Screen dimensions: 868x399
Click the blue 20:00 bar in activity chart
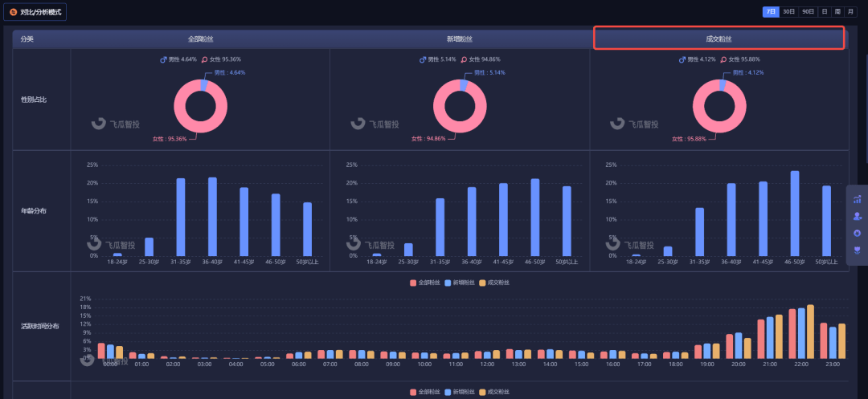tap(739, 346)
